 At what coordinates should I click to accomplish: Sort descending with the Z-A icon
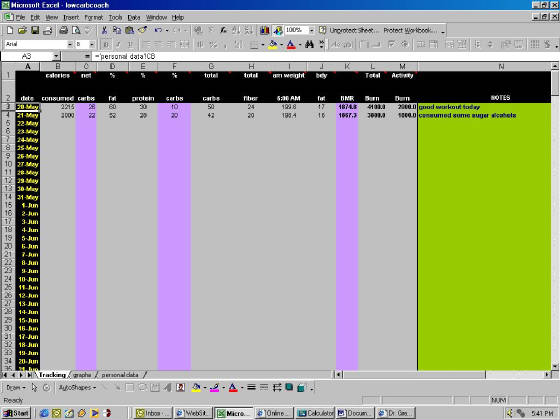249,31
